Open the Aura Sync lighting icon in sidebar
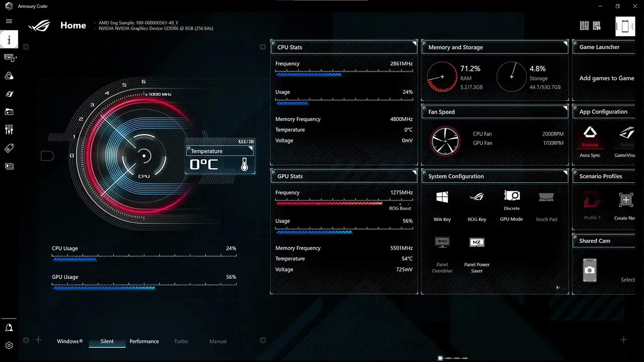 pyautogui.click(x=10, y=76)
